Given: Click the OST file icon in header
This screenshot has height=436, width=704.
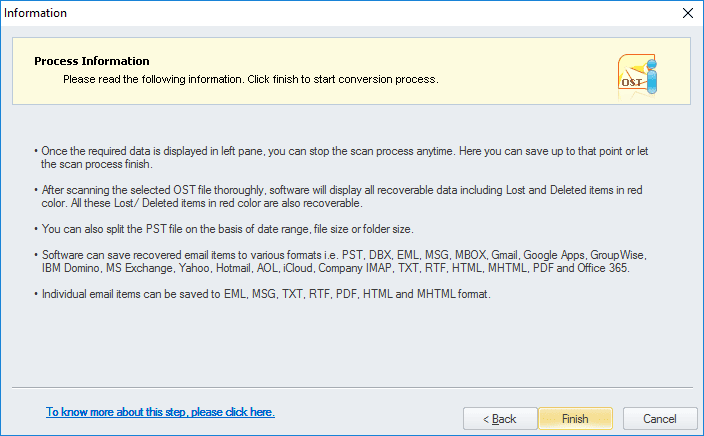Looking at the screenshot, I should pyautogui.click(x=633, y=76).
